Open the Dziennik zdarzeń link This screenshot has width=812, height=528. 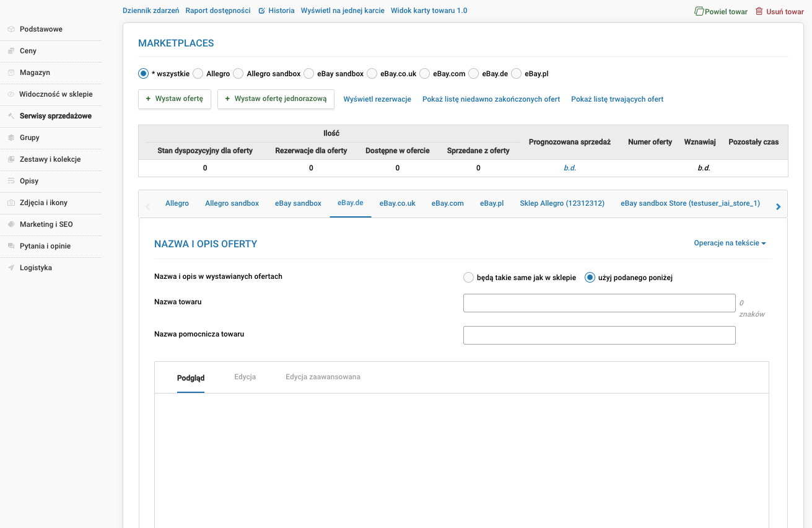pos(151,11)
